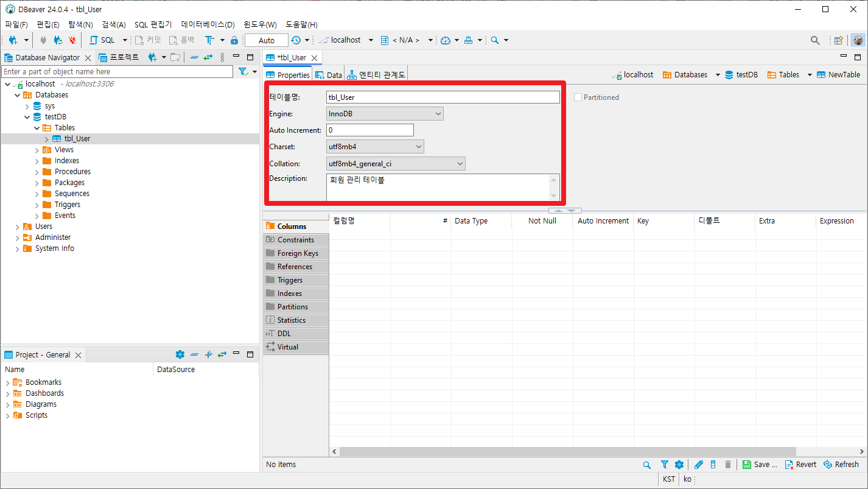
Task: Collapse the testDB tree node
Action: tap(27, 117)
